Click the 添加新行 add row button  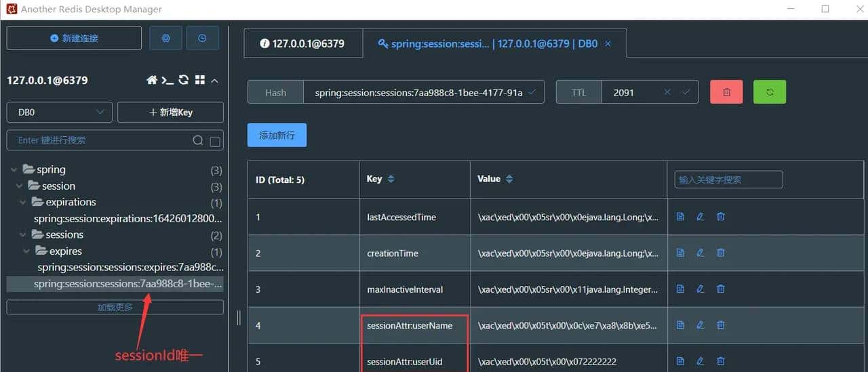(277, 135)
